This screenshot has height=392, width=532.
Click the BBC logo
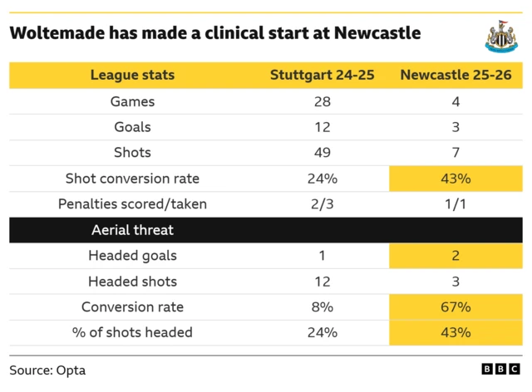[x=499, y=370]
